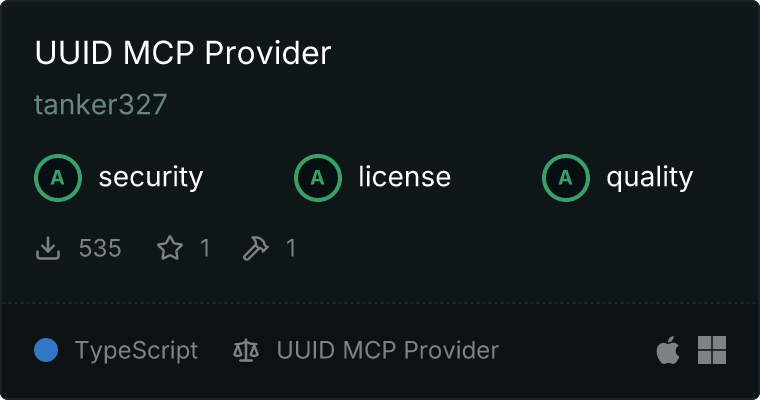Select the license rating label
The height and width of the screenshot is (400, 760).
pos(405,176)
